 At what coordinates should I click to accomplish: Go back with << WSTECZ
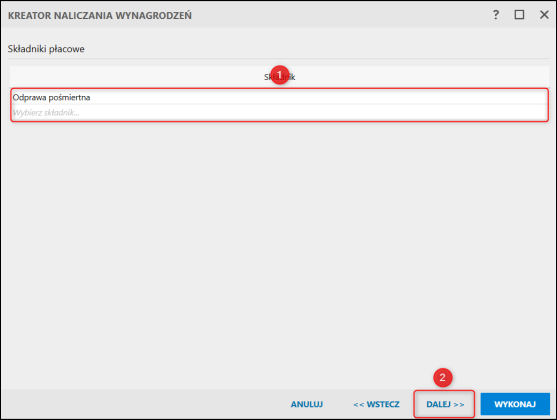pos(376,404)
